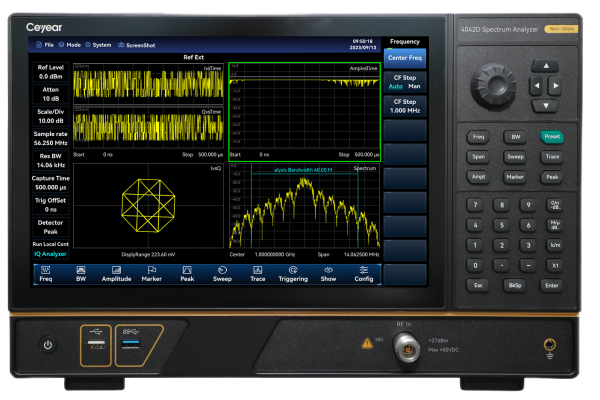Tap the minus sign key
Screen dimensions: 600x400
528,266
